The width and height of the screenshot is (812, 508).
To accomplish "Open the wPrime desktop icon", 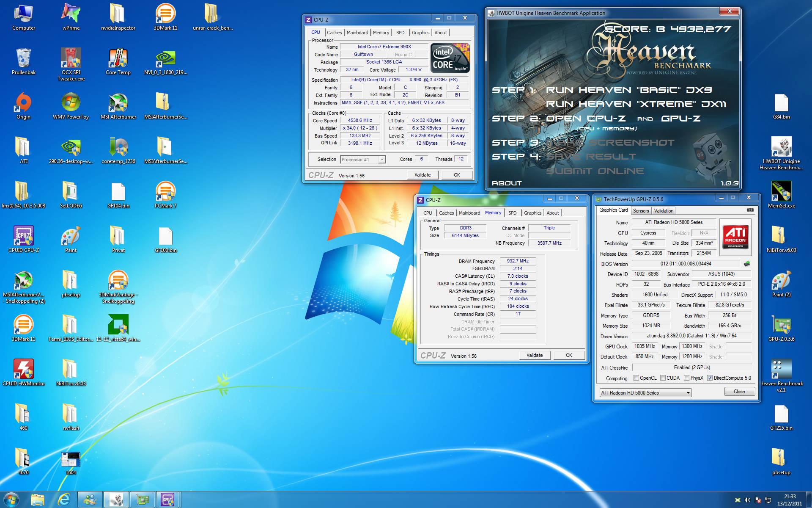I will coord(71,16).
